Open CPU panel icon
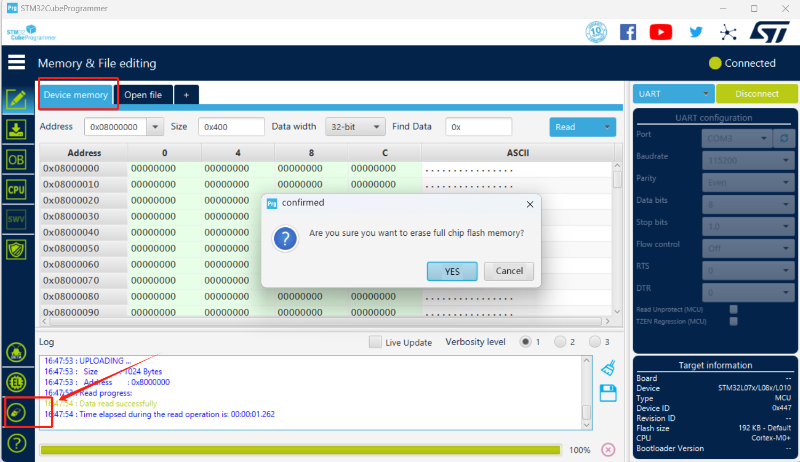800x462 pixels. pyautogui.click(x=16, y=190)
